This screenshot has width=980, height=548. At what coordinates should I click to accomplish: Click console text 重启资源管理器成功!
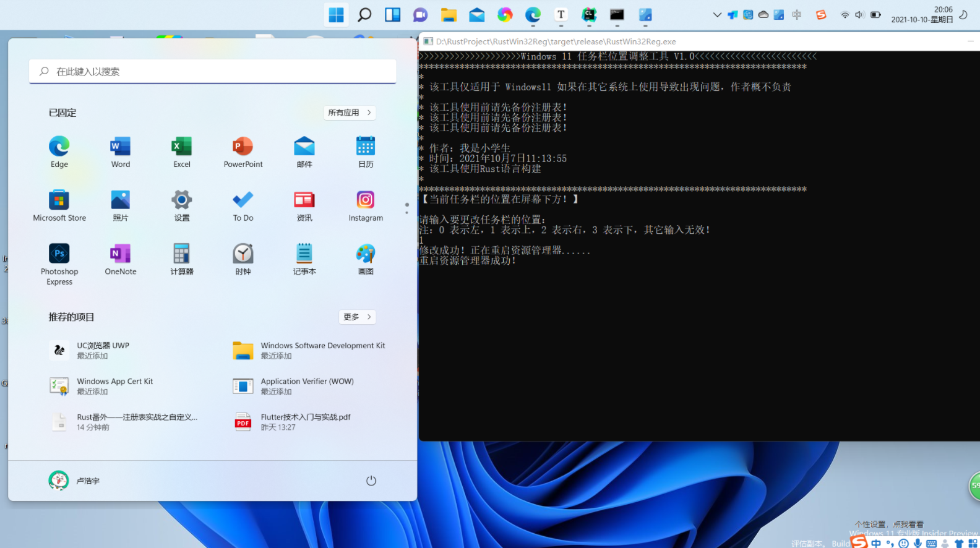(468, 260)
